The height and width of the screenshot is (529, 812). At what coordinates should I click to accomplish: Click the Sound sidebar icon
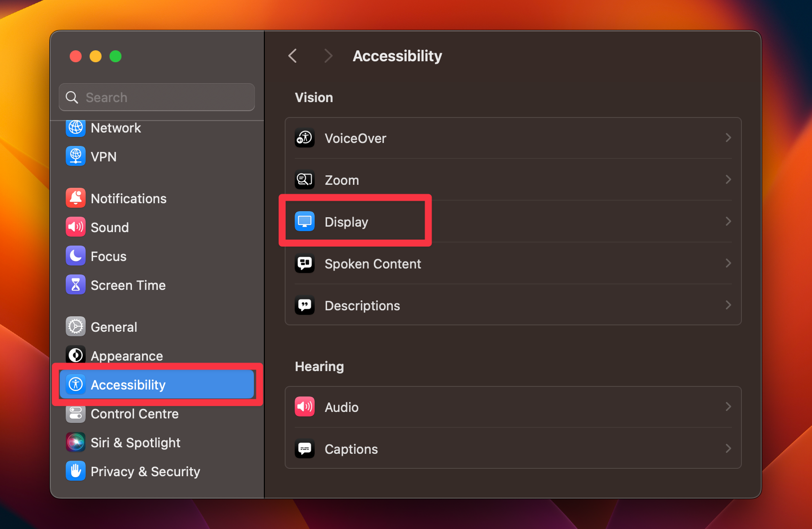[x=75, y=227]
